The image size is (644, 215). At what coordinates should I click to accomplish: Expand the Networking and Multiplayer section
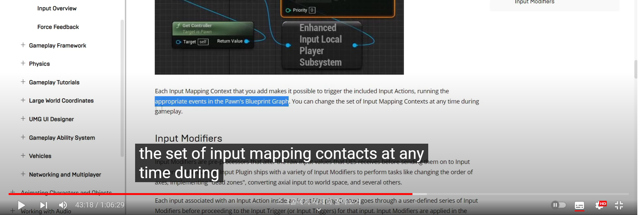coord(23,174)
